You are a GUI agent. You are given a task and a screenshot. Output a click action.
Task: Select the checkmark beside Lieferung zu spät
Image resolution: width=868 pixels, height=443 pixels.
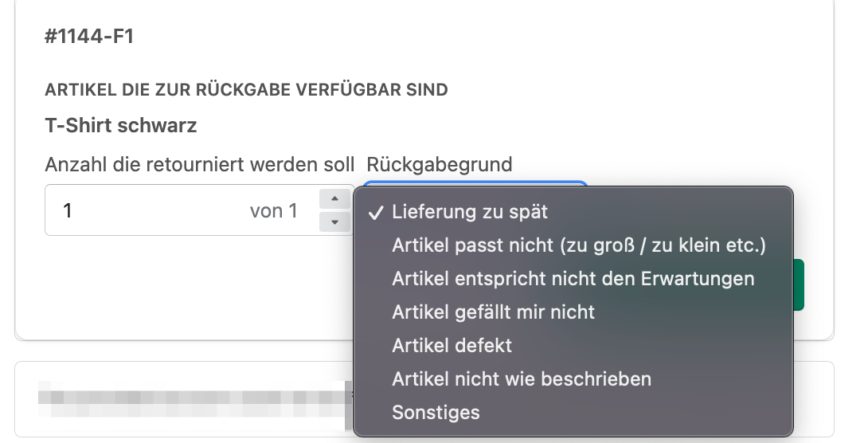click(376, 212)
